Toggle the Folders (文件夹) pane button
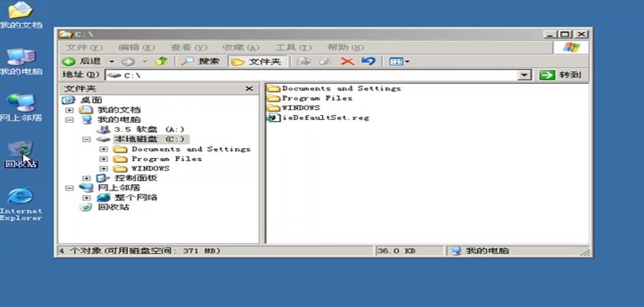 pos(258,61)
